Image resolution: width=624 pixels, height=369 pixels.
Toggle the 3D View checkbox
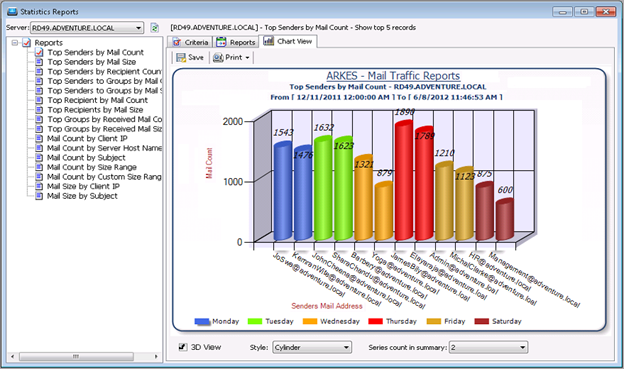click(x=183, y=347)
